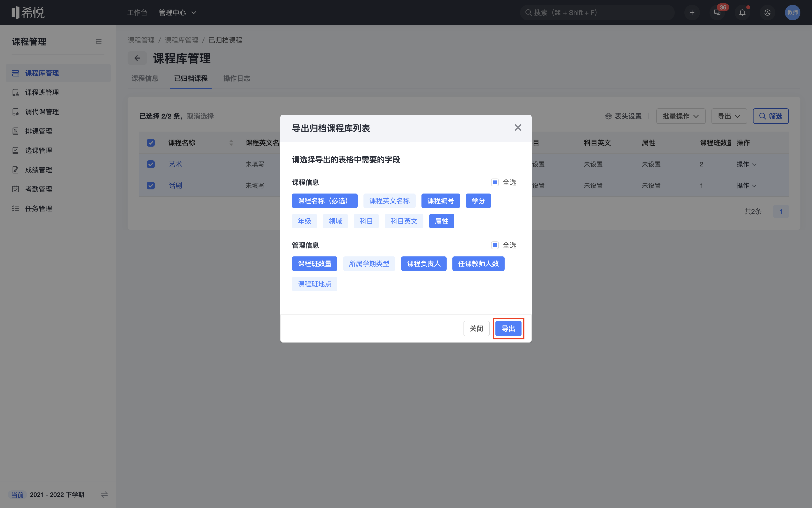
Task: Open 选课管理 in the sidebar
Action: (58, 150)
